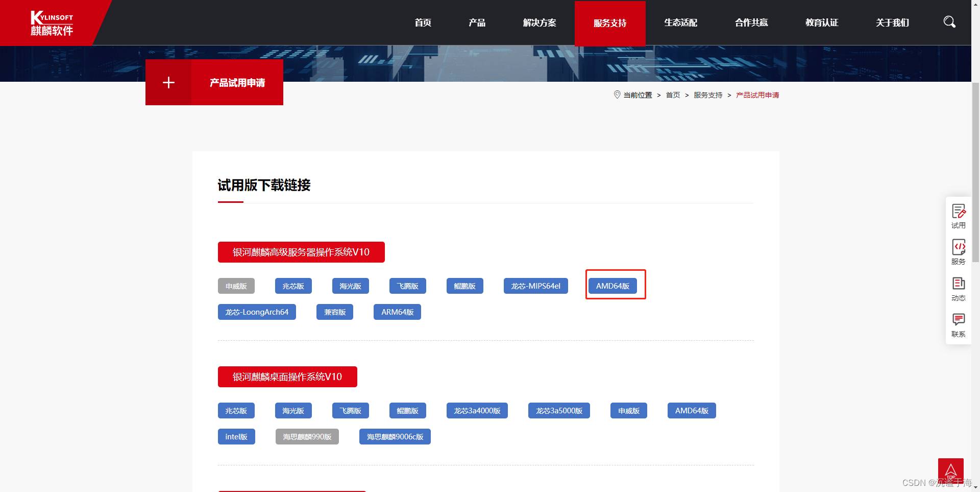Download the server AMD64版 trial
980x492 pixels.
coord(612,286)
